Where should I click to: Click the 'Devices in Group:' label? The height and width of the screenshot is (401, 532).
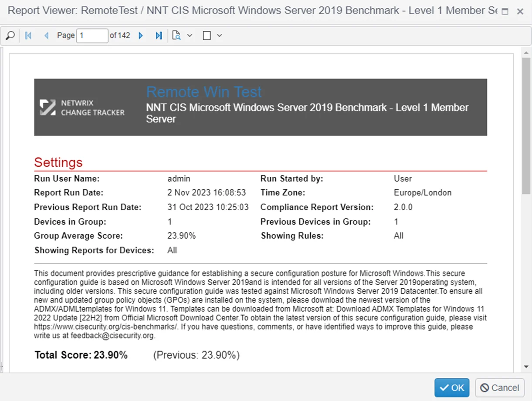[x=70, y=222]
